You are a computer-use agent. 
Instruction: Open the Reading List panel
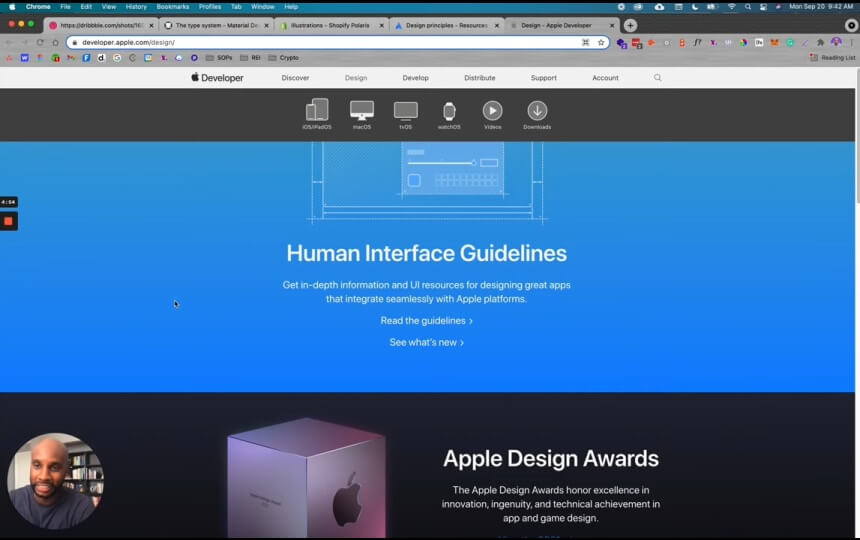(833, 58)
